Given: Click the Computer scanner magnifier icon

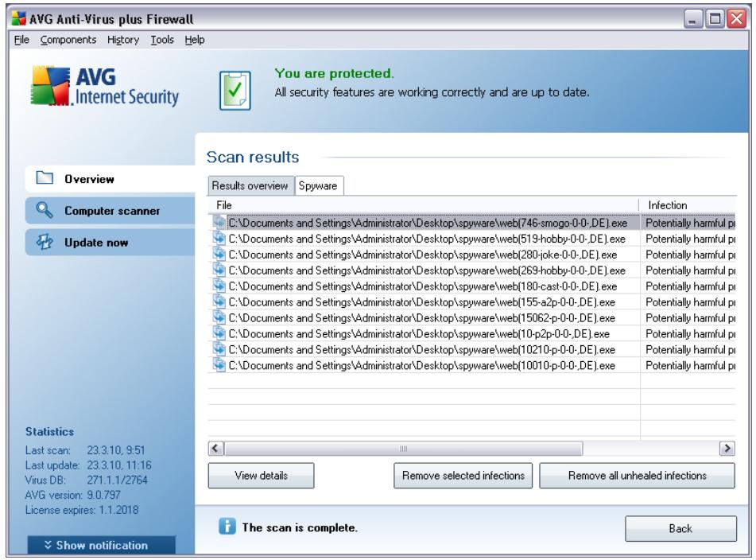Looking at the screenshot, I should tap(45, 210).
